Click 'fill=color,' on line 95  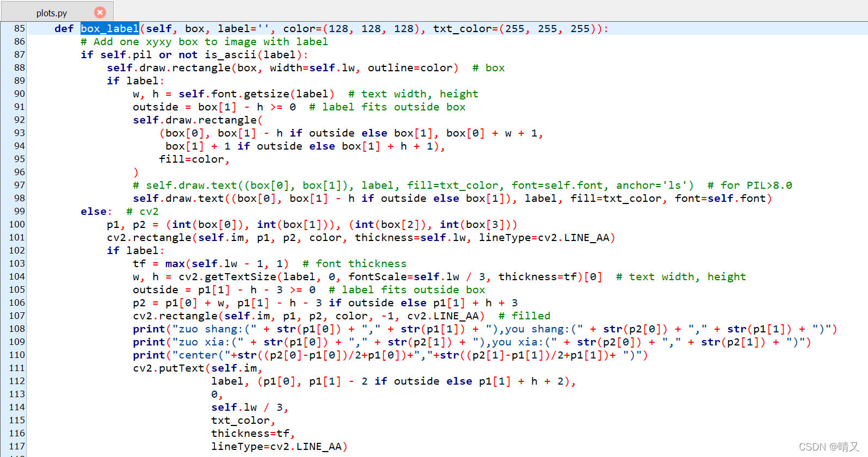[x=194, y=159]
